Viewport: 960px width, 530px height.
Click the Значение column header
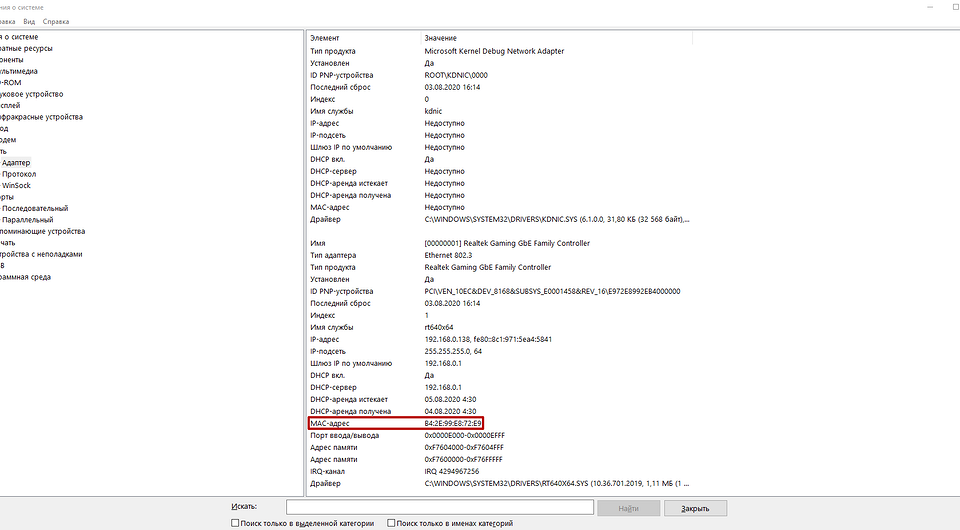pos(441,38)
